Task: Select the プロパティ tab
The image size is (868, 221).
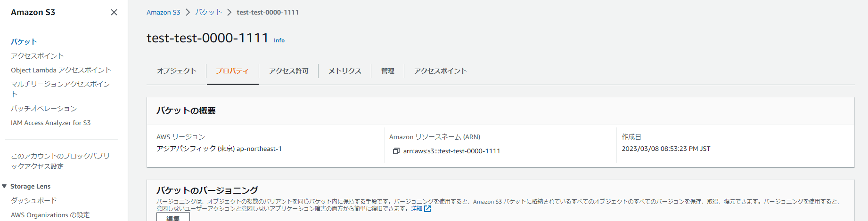Action: tap(232, 71)
